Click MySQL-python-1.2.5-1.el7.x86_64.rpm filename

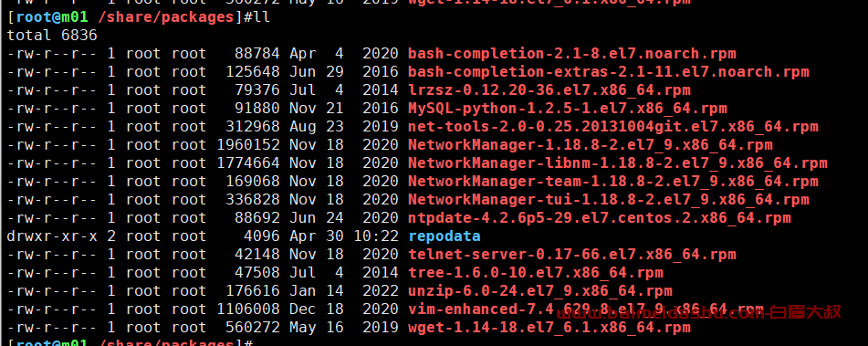point(568,109)
